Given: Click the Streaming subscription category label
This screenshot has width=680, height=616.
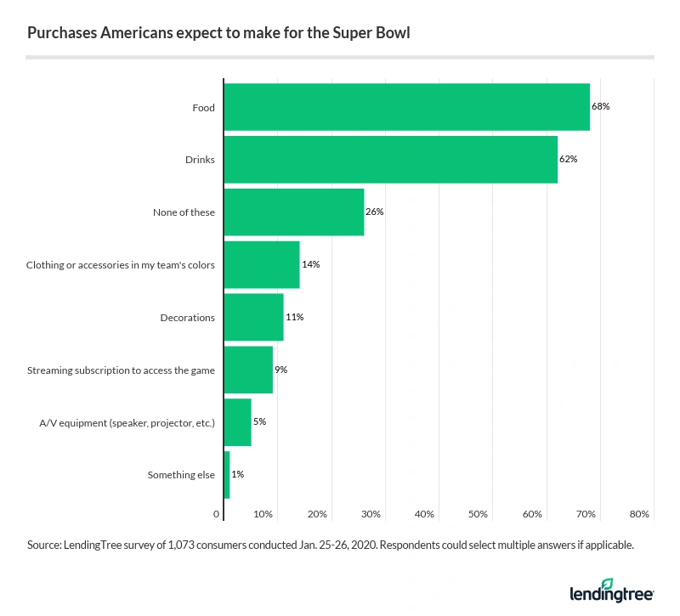Looking at the screenshot, I should click(x=121, y=370).
